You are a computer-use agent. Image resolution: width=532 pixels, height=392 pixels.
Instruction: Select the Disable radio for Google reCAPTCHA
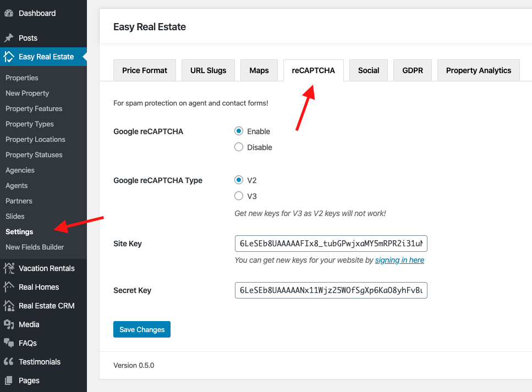coord(239,147)
